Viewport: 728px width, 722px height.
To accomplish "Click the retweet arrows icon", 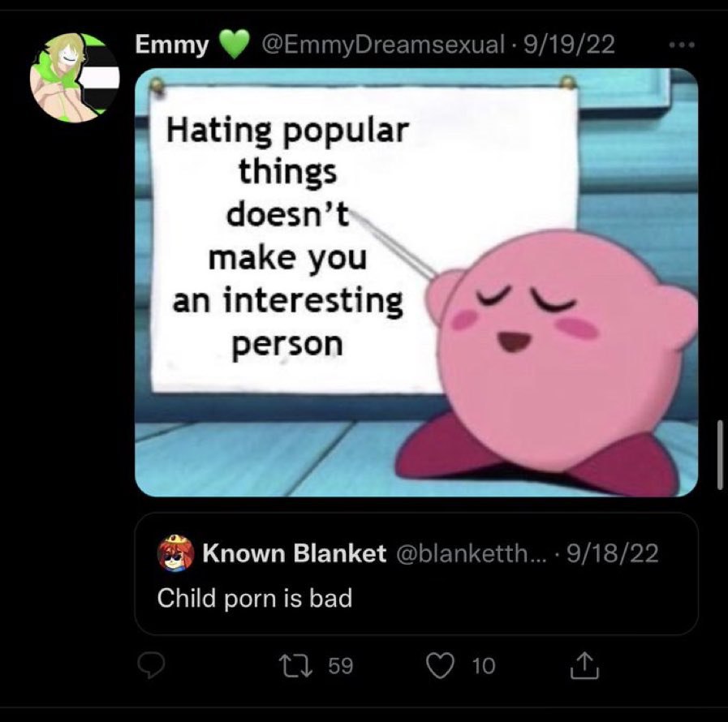I will pyautogui.click(x=298, y=666).
